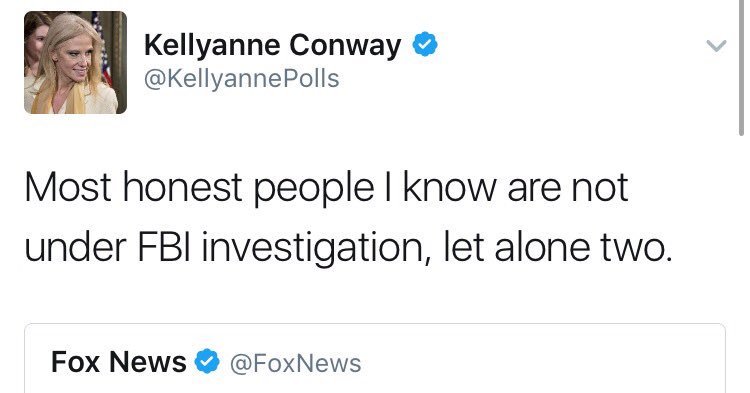This screenshot has height=393, width=750.
Task: Expand the tweet options chevron
Action: coord(716,45)
